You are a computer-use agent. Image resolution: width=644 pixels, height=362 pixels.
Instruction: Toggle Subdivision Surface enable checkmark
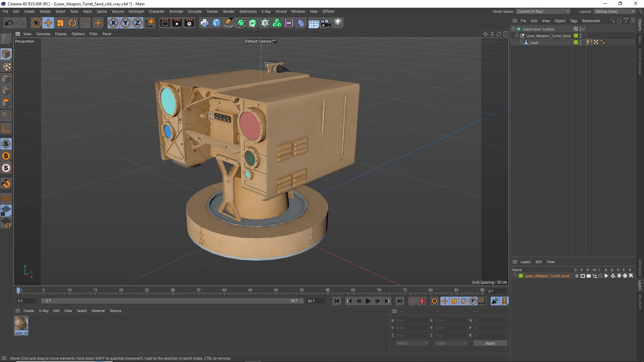click(584, 29)
